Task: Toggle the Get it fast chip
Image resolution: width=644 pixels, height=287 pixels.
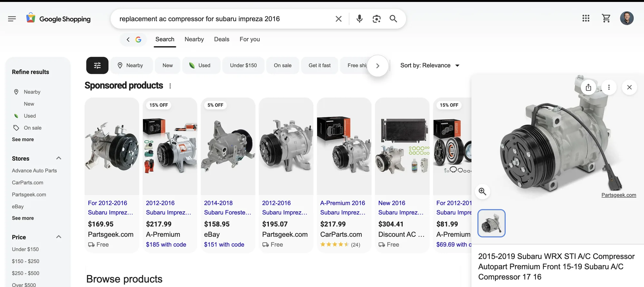Action: (x=319, y=65)
